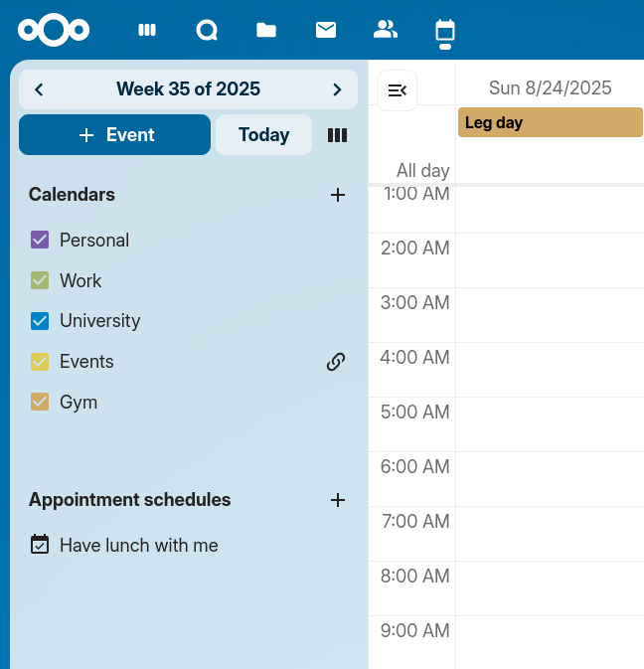
Task: Click the share link icon beside Events
Action: pos(336,362)
